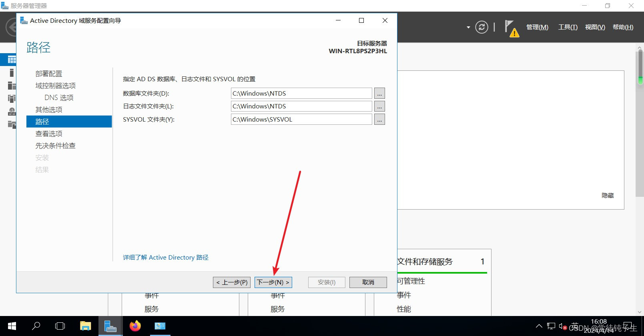Maximize the AD DS wizard window
Screen dimensions: 644x336
click(x=361, y=20)
